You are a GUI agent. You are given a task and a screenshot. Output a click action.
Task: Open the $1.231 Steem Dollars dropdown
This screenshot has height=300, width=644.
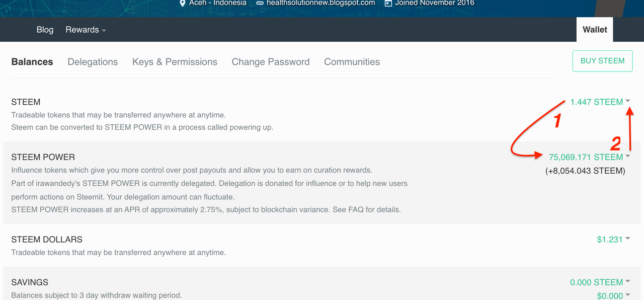pyautogui.click(x=613, y=240)
